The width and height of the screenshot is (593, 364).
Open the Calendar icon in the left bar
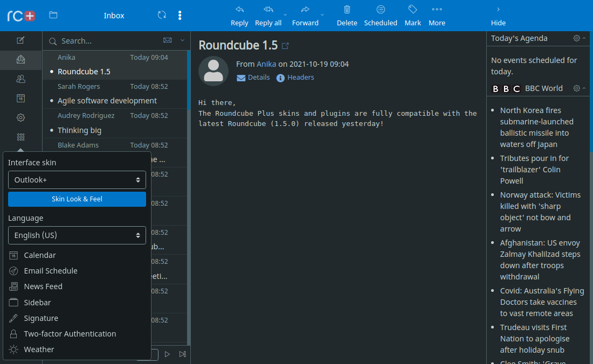[21, 98]
